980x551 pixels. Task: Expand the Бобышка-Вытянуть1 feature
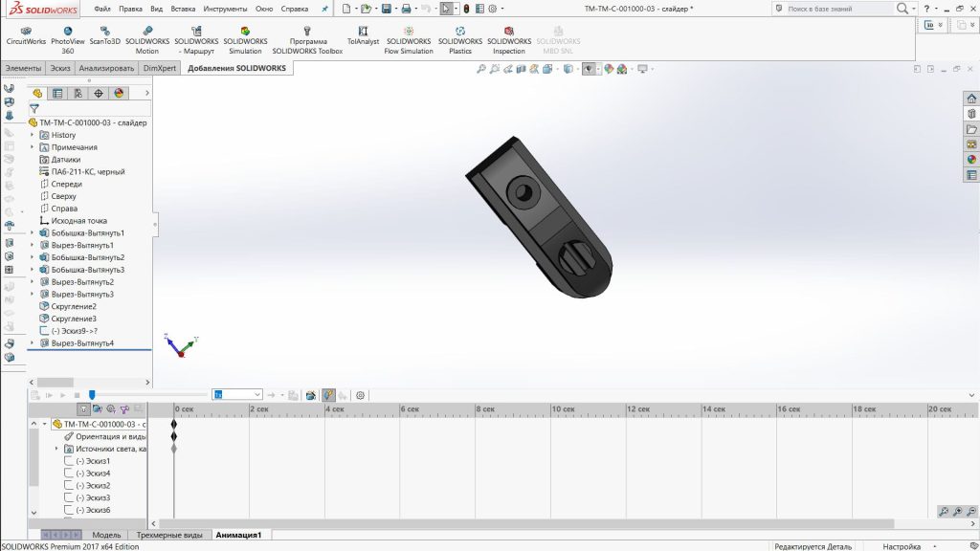pyautogui.click(x=33, y=232)
